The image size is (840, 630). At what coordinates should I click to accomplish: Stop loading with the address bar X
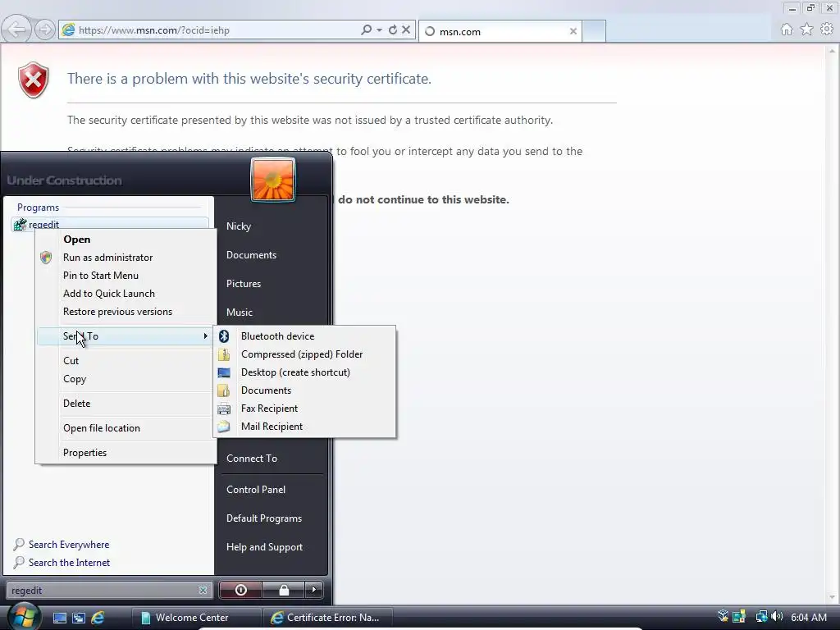406,30
